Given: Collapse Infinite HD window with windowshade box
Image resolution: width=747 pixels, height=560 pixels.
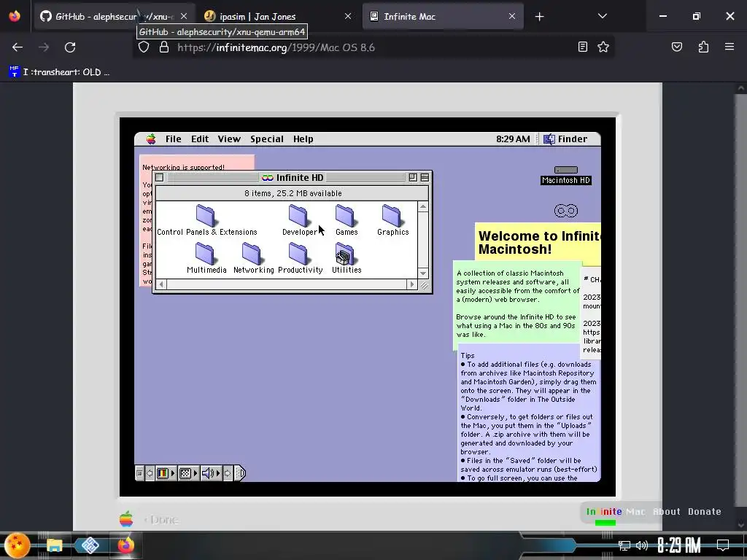Looking at the screenshot, I should pyautogui.click(x=425, y=178).
